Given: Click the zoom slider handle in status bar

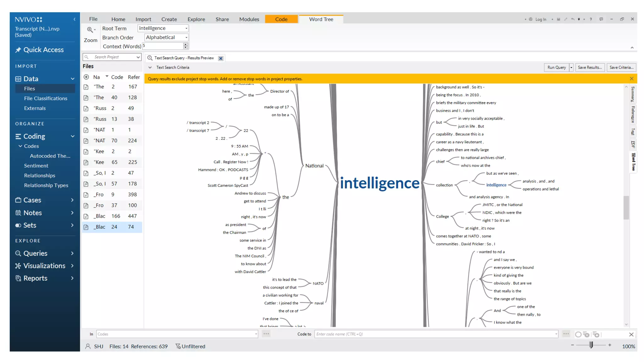Looking at the screenshot, I should click(x=591, y=345).
